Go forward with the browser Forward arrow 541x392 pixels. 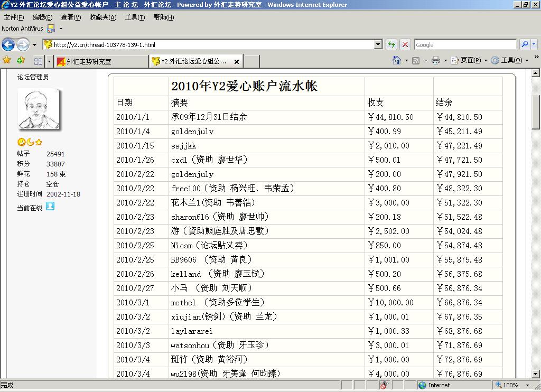(23, 44)
